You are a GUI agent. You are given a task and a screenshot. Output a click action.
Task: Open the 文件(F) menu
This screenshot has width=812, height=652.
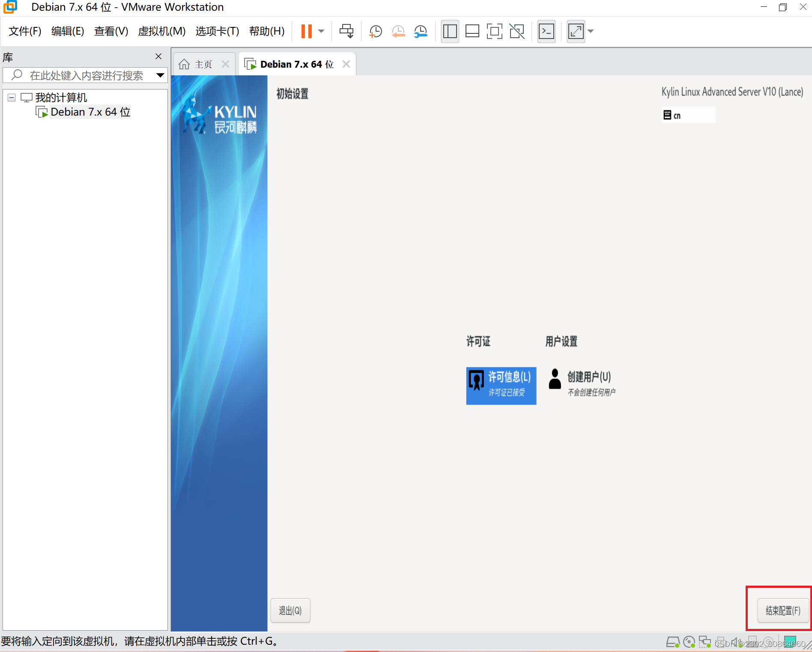click(x=25, y=31)
